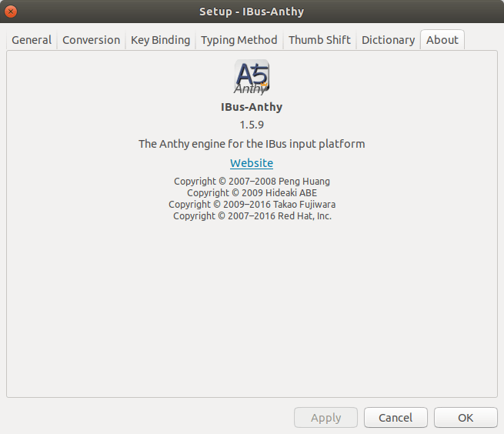
Task: Confirm with the OK button
Action: [x=466, y=418]
